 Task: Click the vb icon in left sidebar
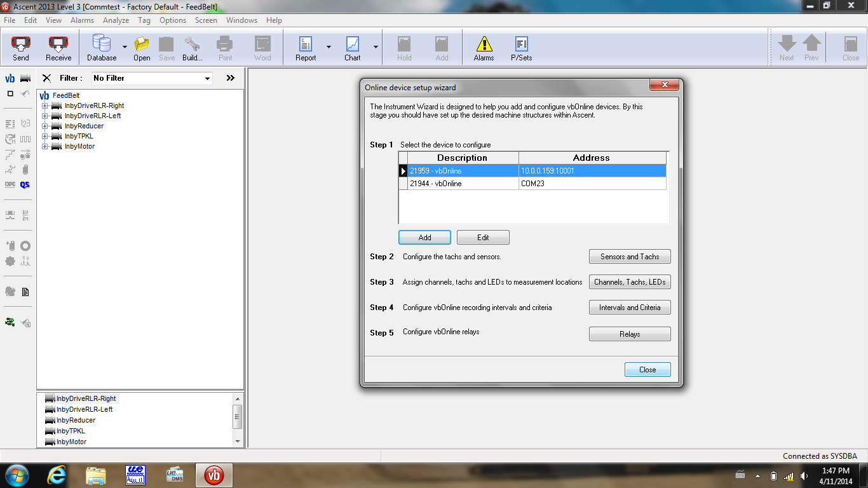click(x=10, y=78)
